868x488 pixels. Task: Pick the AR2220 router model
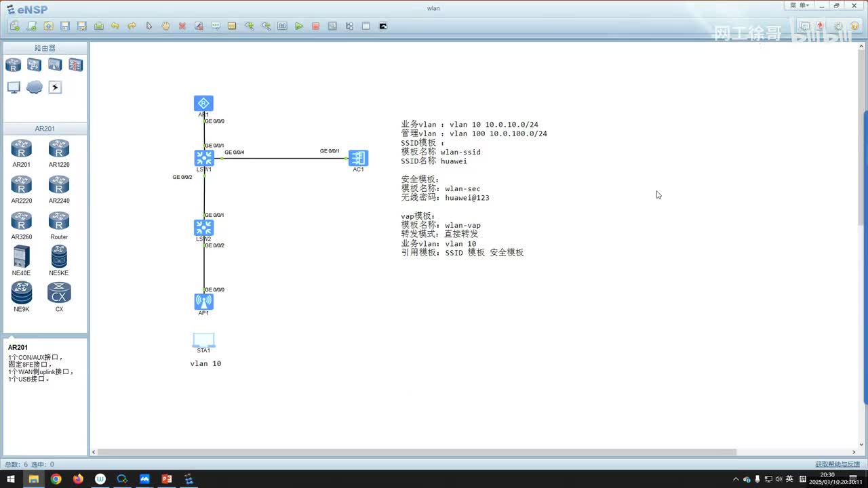tap(22, 190)
